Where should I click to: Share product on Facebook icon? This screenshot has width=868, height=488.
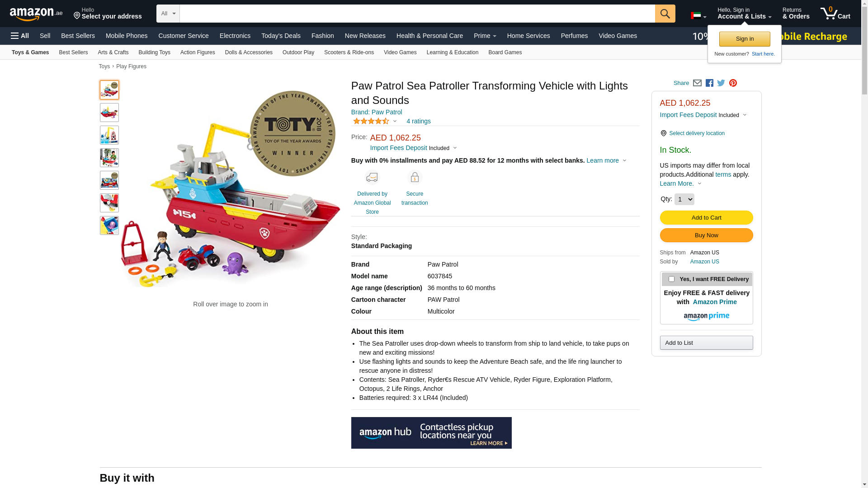(709, 83)
